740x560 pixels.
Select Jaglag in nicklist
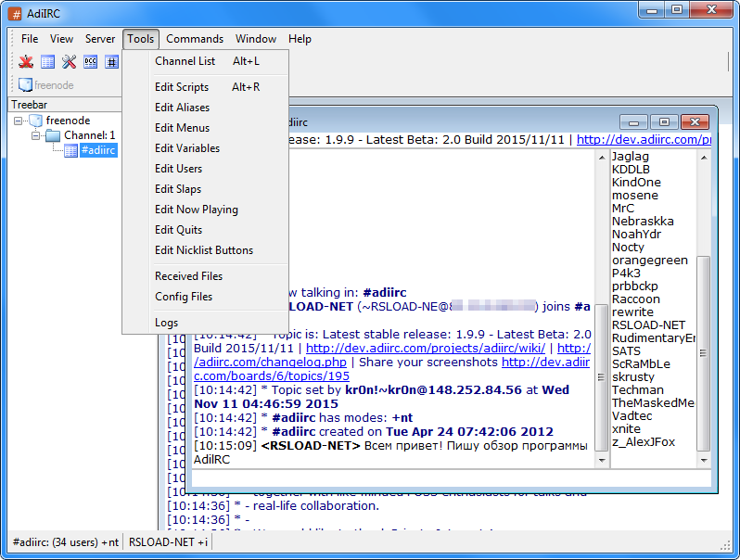630,157
